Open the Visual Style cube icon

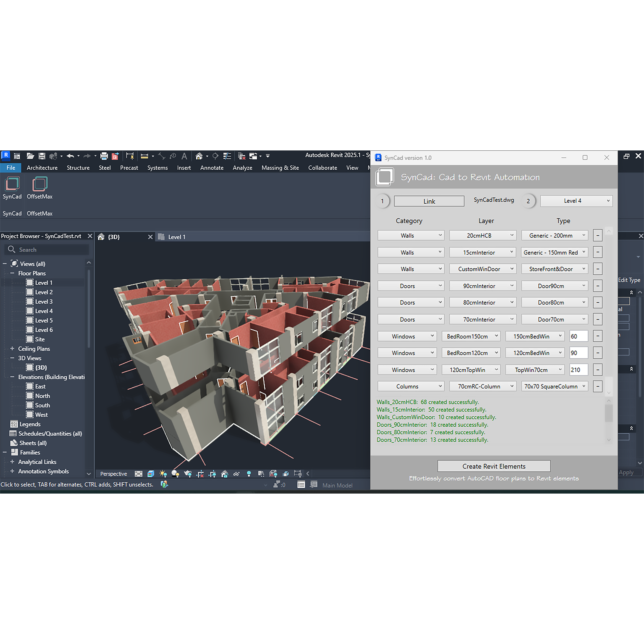click(151, 474)
